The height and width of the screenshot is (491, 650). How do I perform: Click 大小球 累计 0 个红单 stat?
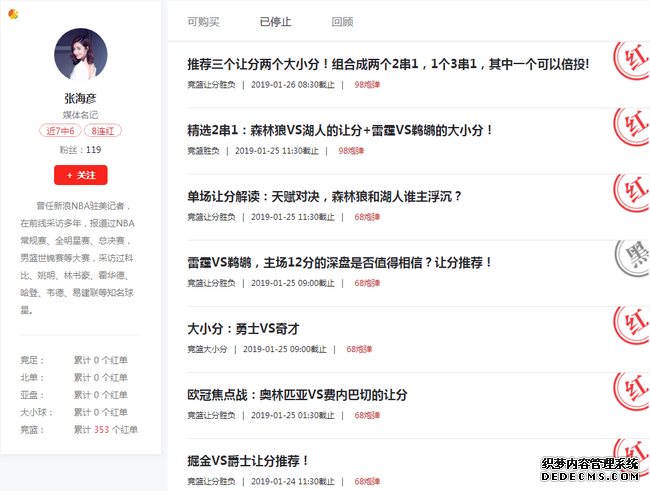(74, 412)
